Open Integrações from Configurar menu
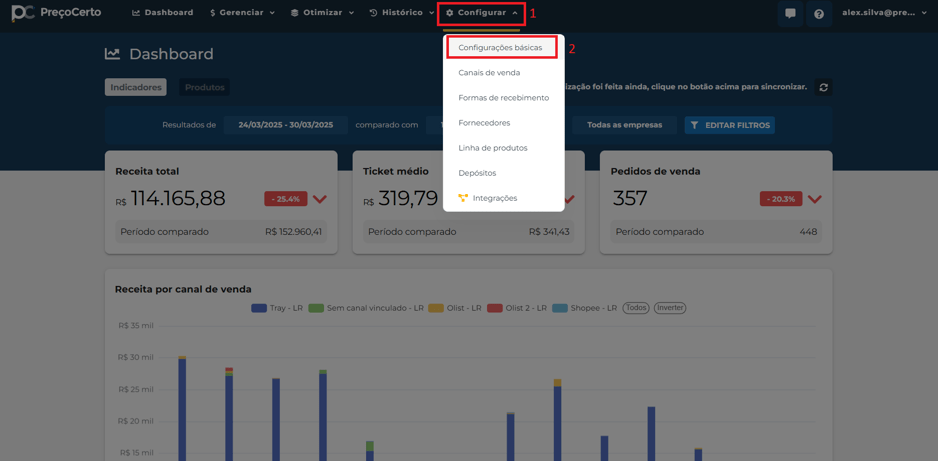The image size is (938, 461). point(495,198)
